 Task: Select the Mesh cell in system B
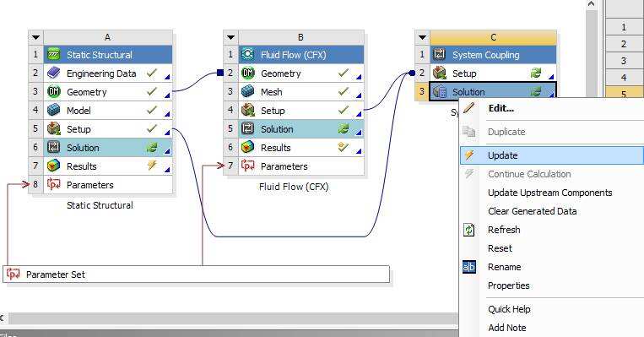click(x=301, y=92)
